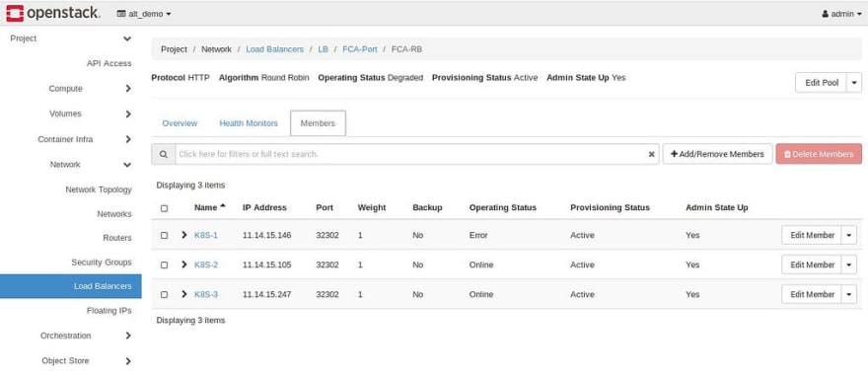This screenshot has height=377, width=868.
Task: Expand the Object Store sidebar section
Action: coord(128,361)
